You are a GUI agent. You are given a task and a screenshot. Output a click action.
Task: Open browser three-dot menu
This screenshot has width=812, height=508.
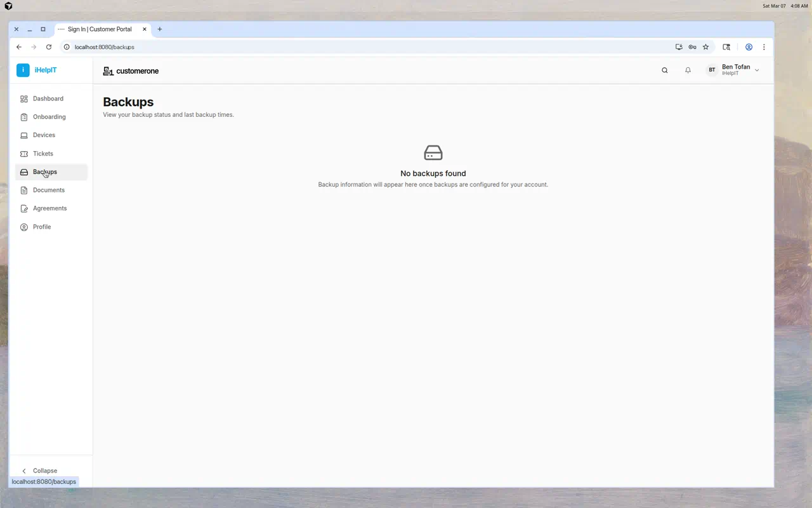click(x=764, y=47)
